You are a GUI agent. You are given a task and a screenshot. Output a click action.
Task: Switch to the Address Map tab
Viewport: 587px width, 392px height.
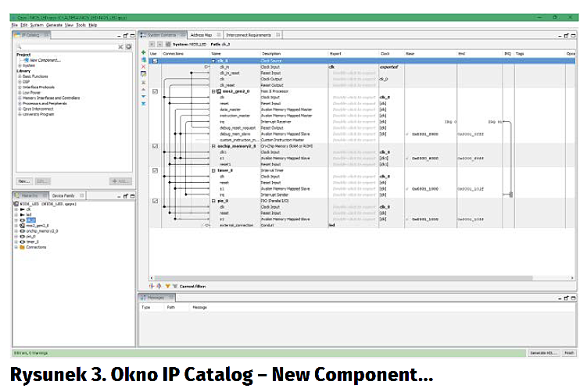pyautogui.click(x=201, y=35)
